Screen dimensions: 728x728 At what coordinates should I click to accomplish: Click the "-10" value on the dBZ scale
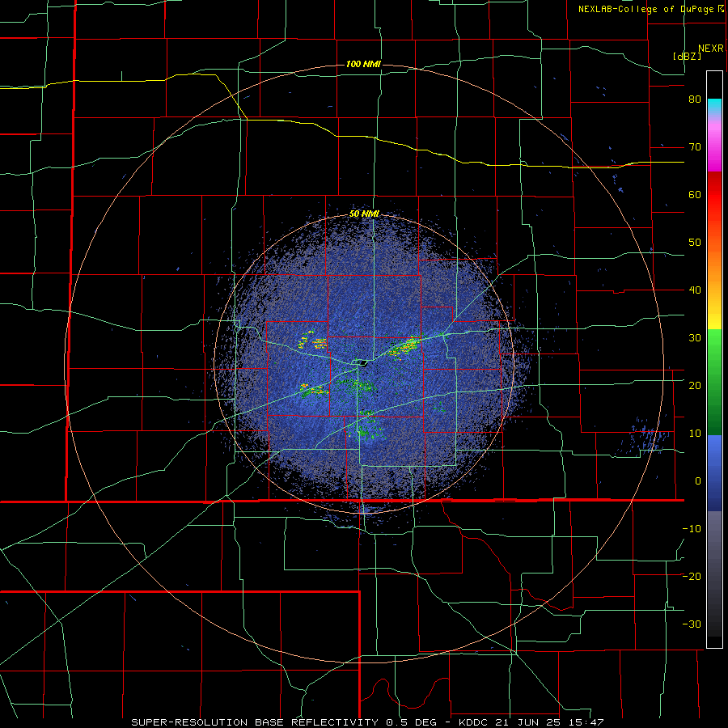(692, 529)
